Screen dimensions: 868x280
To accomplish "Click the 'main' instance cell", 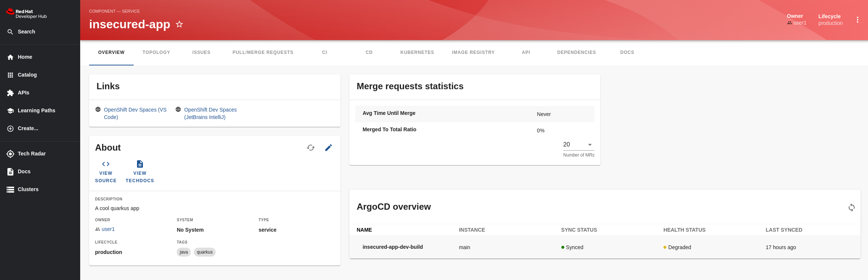I will coord(464,247).
